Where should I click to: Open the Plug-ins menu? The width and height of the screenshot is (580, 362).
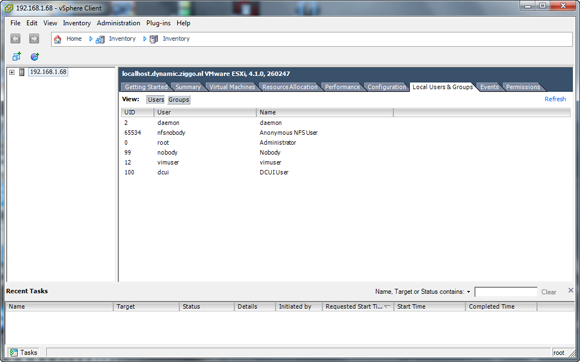[158, 23]
